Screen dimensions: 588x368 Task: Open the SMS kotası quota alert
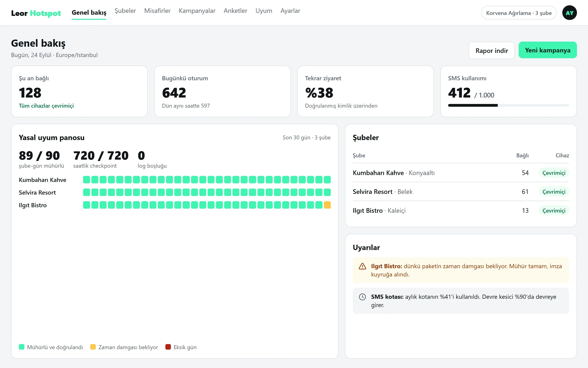point(461,301)
